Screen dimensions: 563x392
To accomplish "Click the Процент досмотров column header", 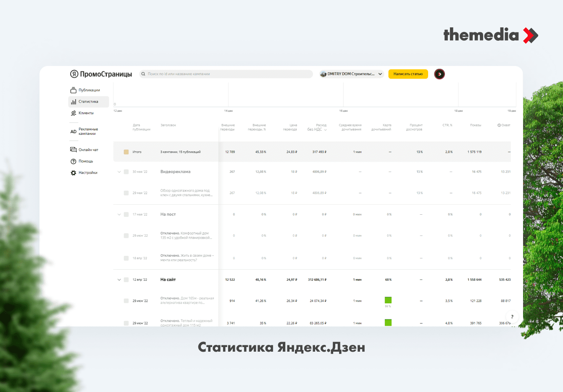I will 414,127.
